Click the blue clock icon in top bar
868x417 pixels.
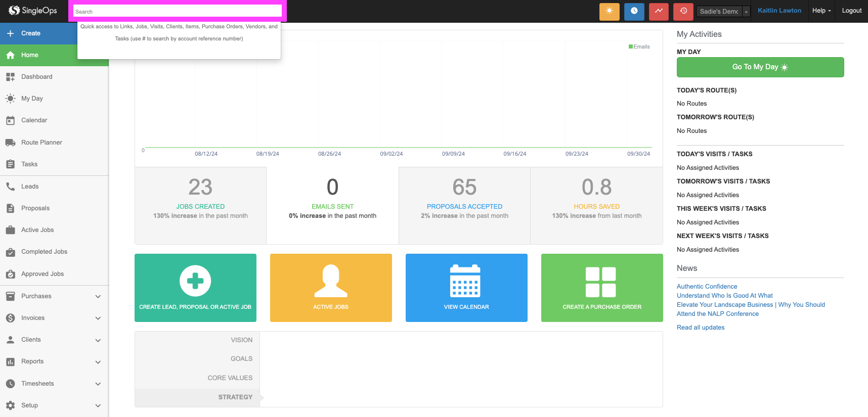[x=634, y=11]
